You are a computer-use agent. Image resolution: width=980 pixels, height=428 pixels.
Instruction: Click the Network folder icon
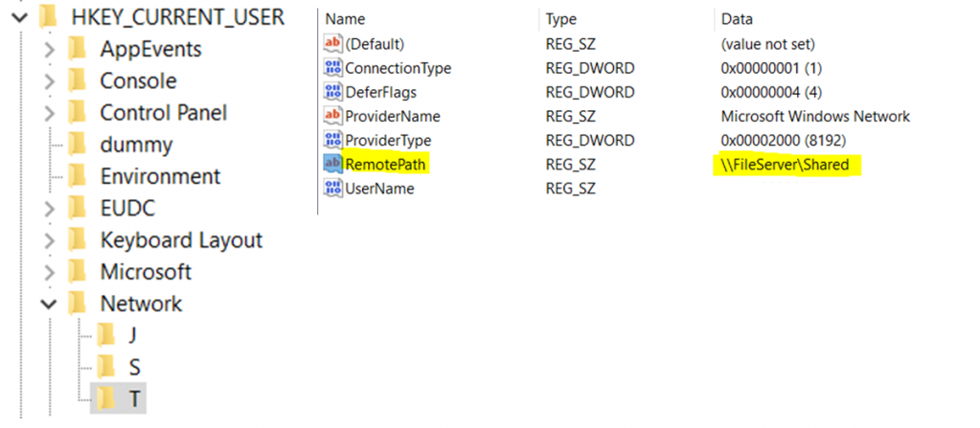click(x=79, y=303)
